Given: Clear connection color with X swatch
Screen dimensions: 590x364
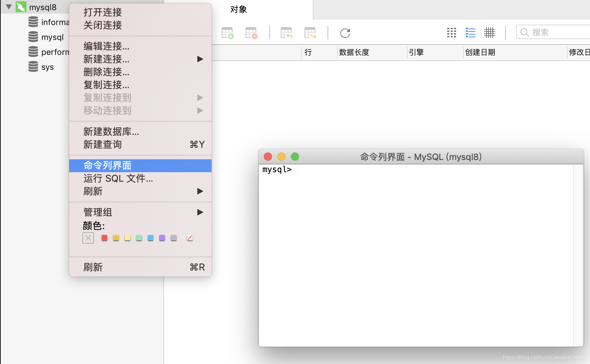Looking at the screenshot, I should [88, 238].
